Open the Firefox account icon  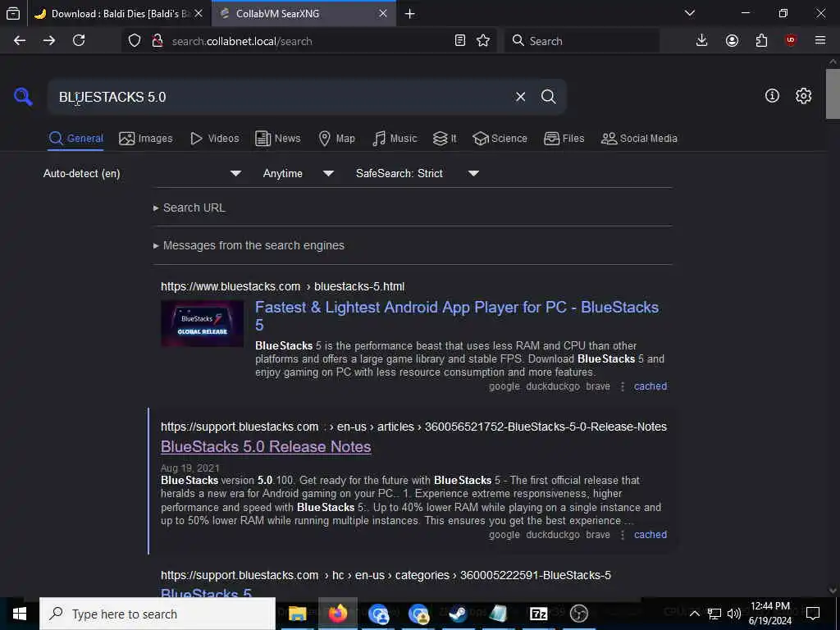coord(732,41)
